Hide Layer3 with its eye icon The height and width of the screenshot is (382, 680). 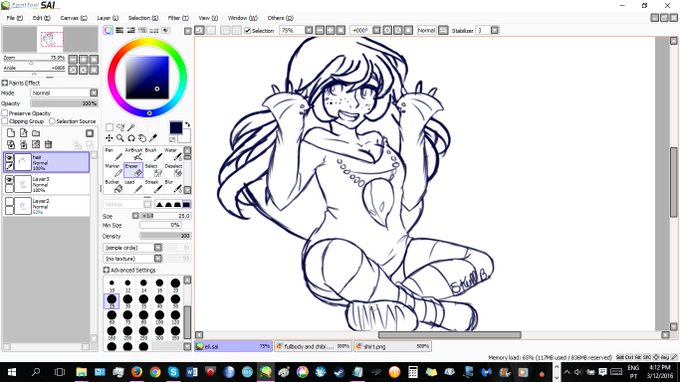click(x=9, y=180)
